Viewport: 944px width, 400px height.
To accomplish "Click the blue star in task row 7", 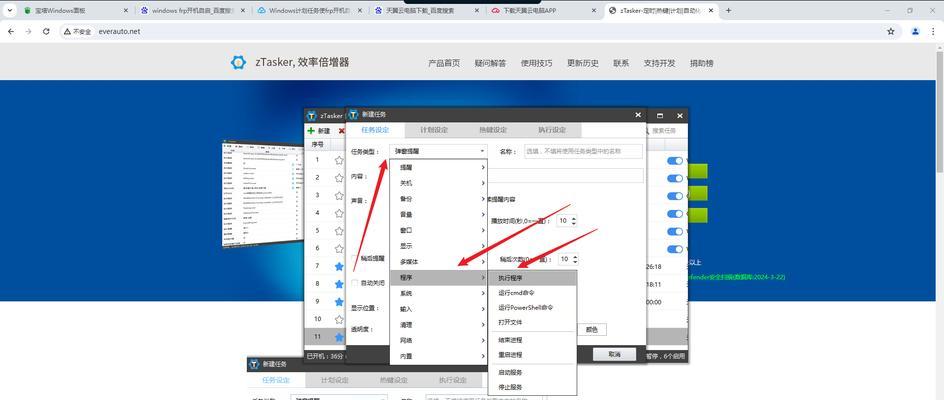I will click(x=339, y=266).
